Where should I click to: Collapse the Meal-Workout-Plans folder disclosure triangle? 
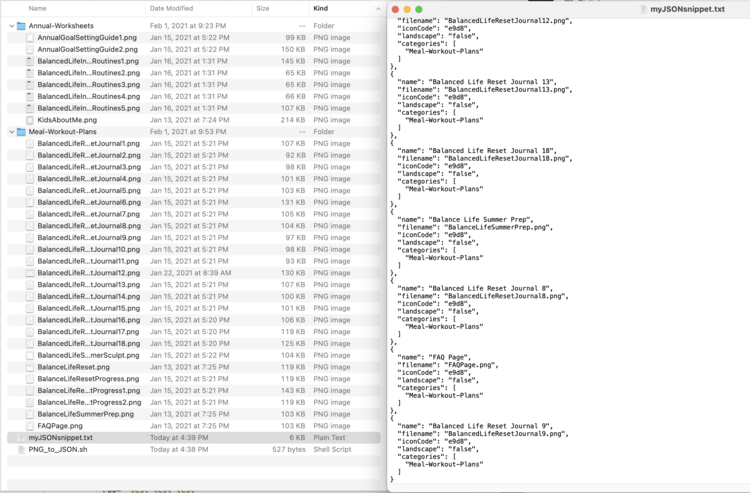tap(11, 131)
